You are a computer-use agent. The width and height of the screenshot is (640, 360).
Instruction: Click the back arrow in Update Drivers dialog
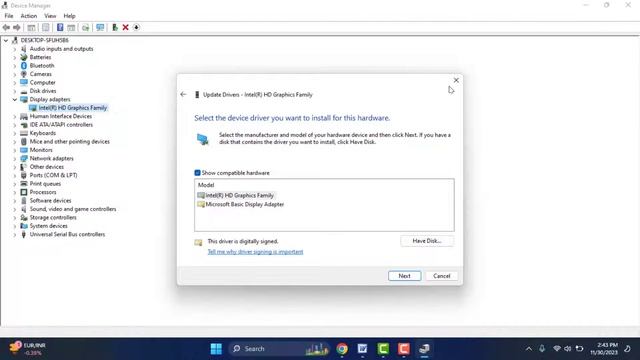[x=183, y=95]
